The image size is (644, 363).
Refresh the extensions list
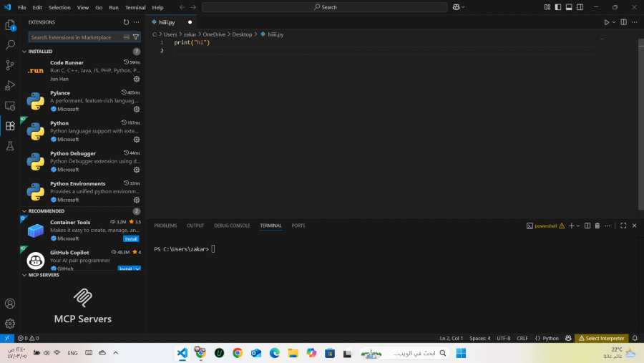click(x=126, y=22)
